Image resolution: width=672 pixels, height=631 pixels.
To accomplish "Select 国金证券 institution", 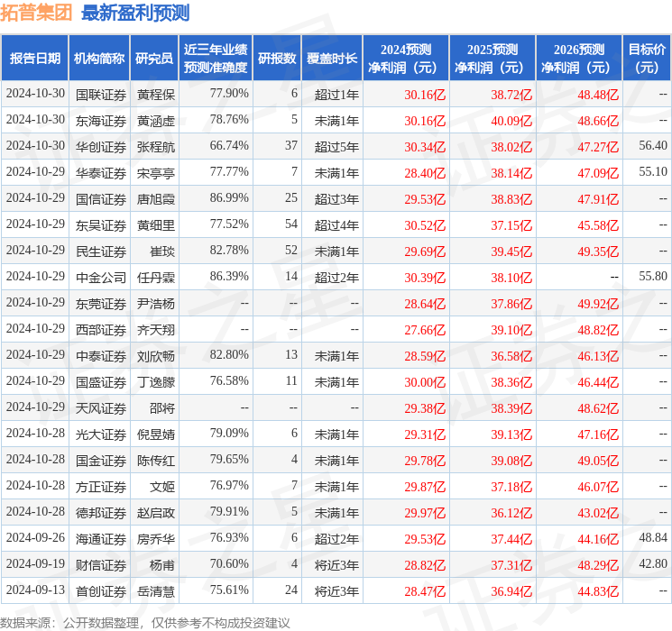I will coord(101,461).
